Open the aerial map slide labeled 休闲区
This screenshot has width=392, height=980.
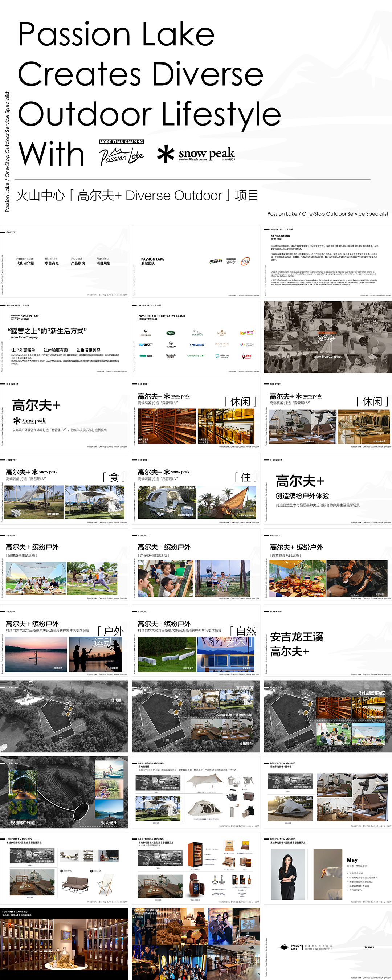click(64, 716)
